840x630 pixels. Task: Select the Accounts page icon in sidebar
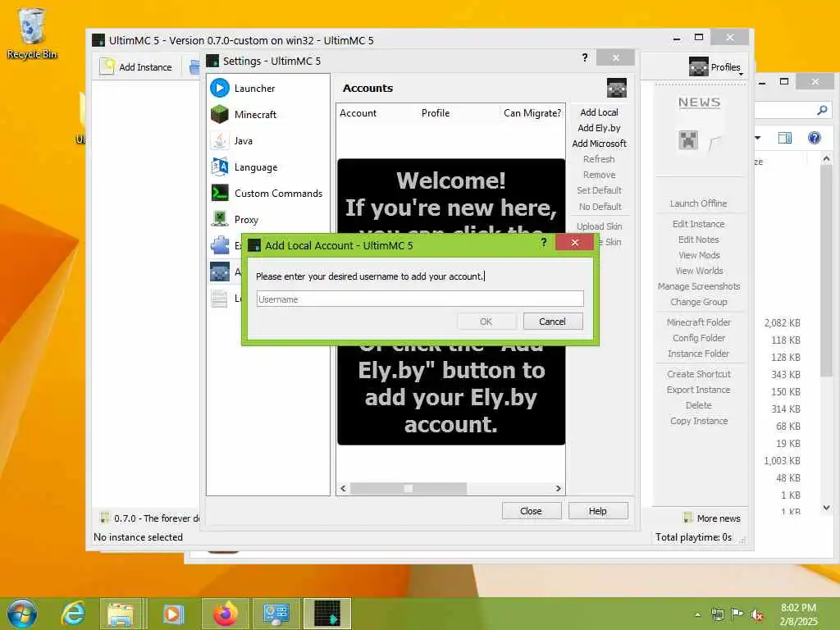click(x=220, y=272)
